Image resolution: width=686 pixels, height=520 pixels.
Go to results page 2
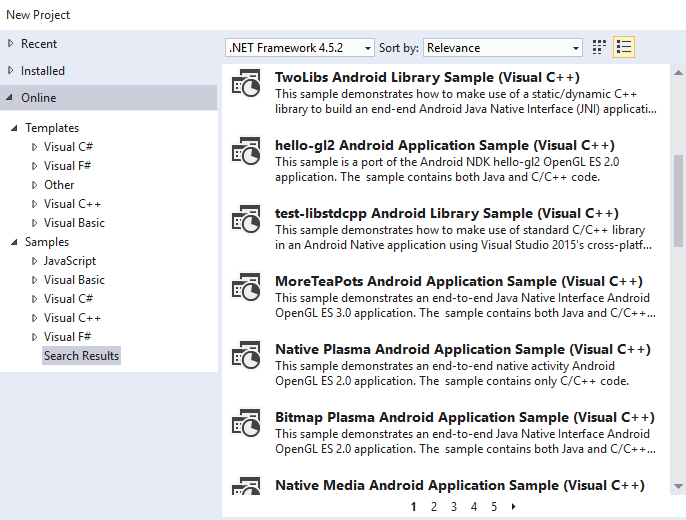coord(434,507)
